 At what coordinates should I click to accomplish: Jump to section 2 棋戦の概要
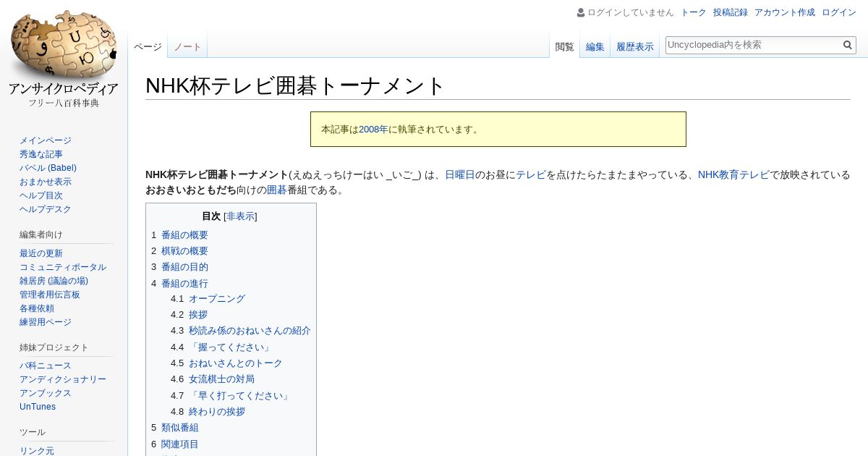pos(179,251)
